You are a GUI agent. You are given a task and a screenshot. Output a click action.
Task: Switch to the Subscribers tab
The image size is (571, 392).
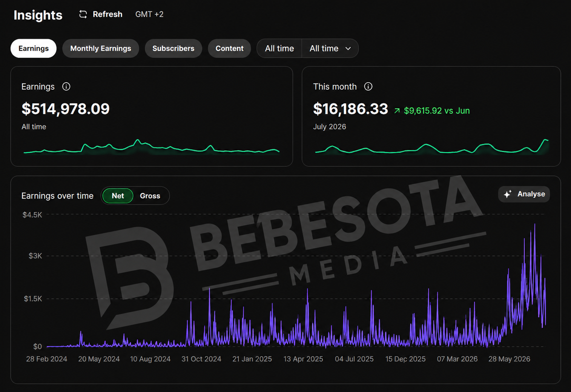tap(173, 48)
